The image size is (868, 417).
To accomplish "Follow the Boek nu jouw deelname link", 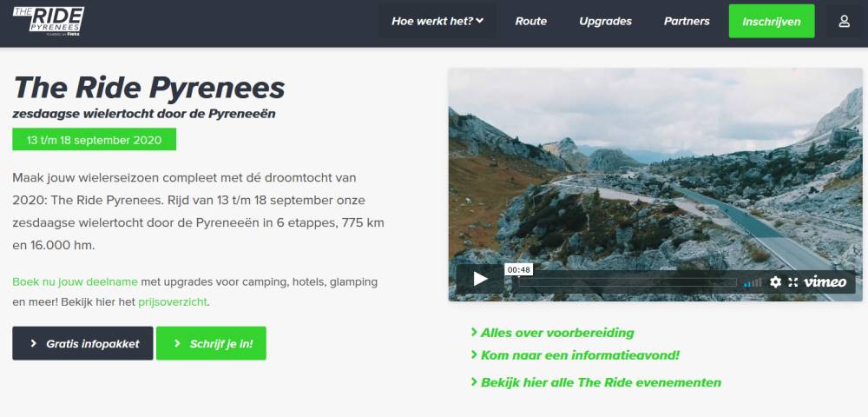I will click(x=75, y=281).
